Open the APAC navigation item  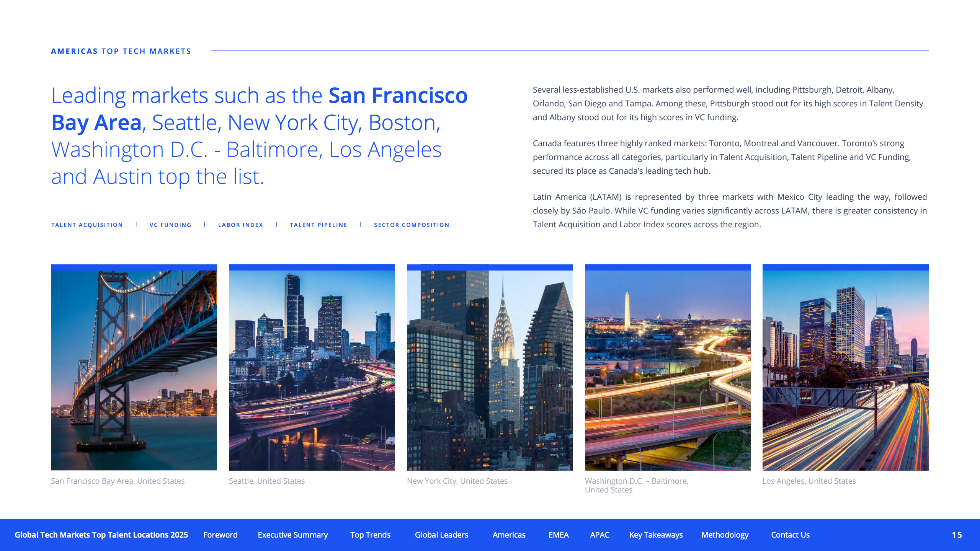[599, 535]
